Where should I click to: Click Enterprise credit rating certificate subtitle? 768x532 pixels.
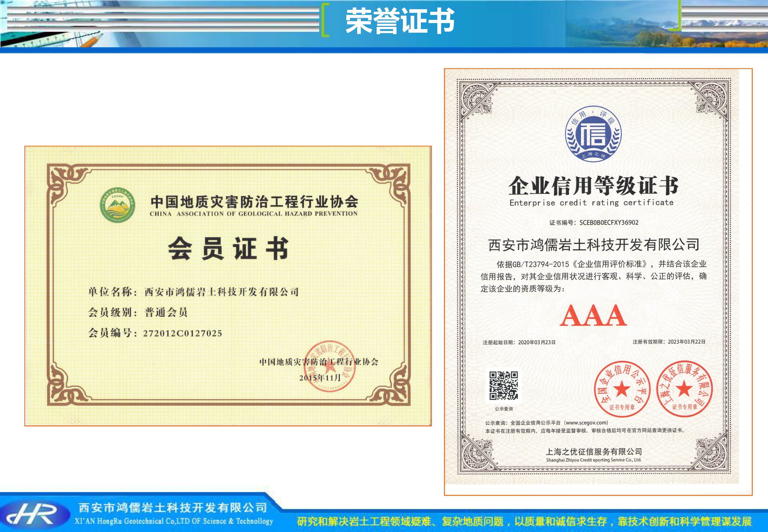click(x=591, y=203)
